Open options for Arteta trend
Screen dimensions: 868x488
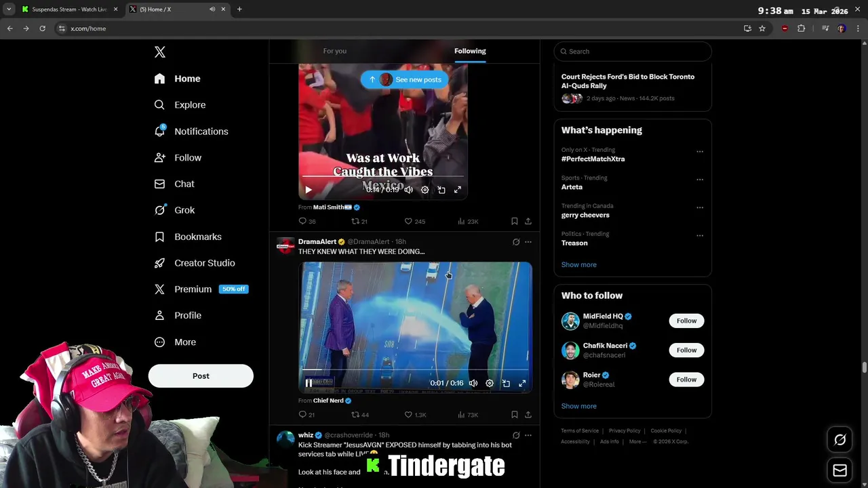click(x=700, y=180)
